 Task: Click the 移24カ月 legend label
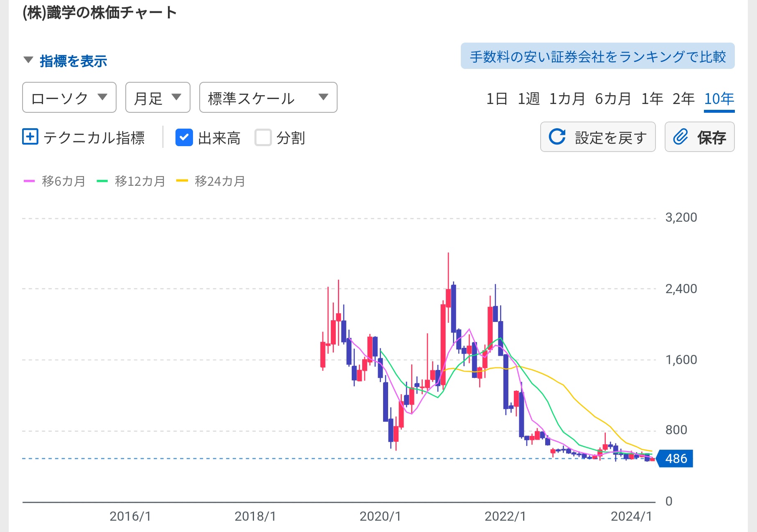click(220, 181)
